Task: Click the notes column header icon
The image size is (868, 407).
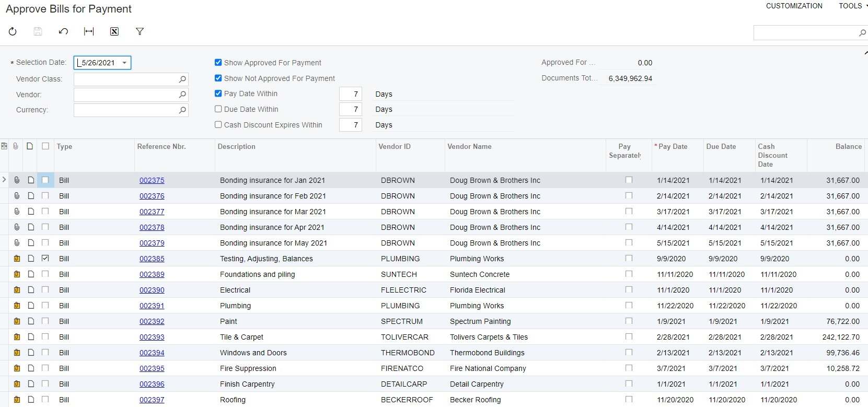Action: (x=30, y=146)
